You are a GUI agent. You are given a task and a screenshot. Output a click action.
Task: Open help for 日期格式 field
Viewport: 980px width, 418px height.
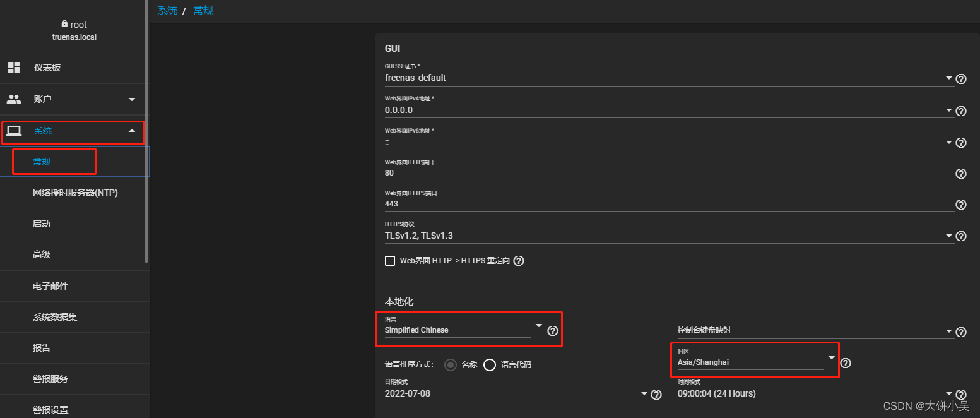coord(656,395)
